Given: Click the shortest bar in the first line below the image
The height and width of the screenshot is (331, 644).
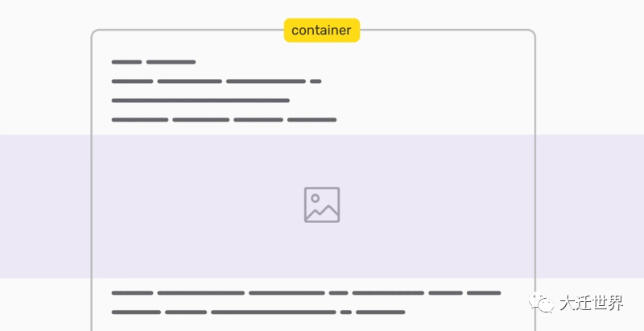Looking at the screenshot, I should tap(338, 293).
